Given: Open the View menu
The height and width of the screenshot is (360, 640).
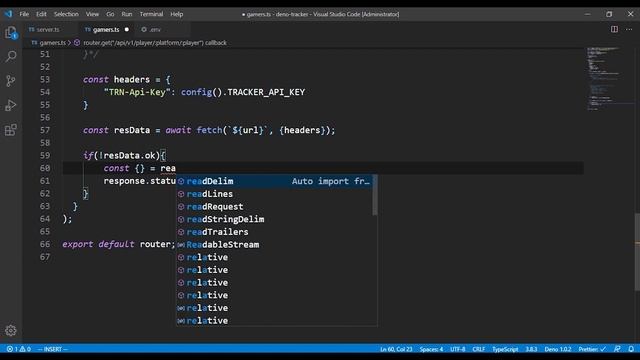Looking at the screenshot, I should click(92, 14).
